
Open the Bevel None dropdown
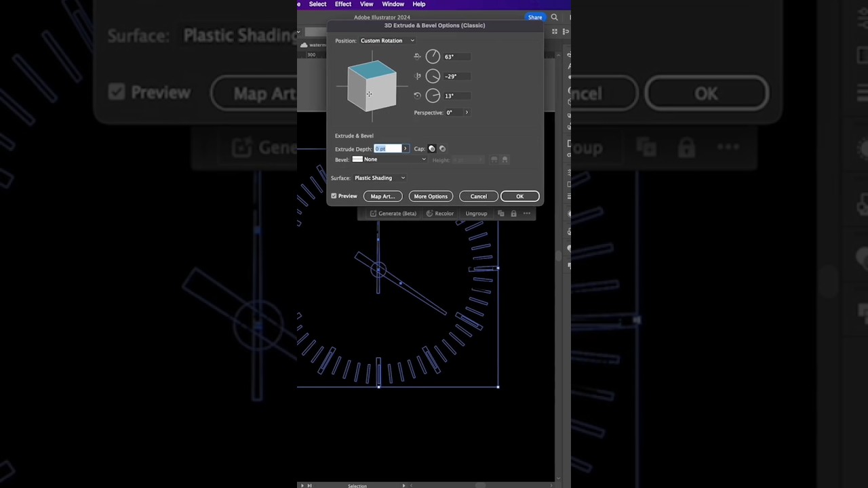coord(389,159)
